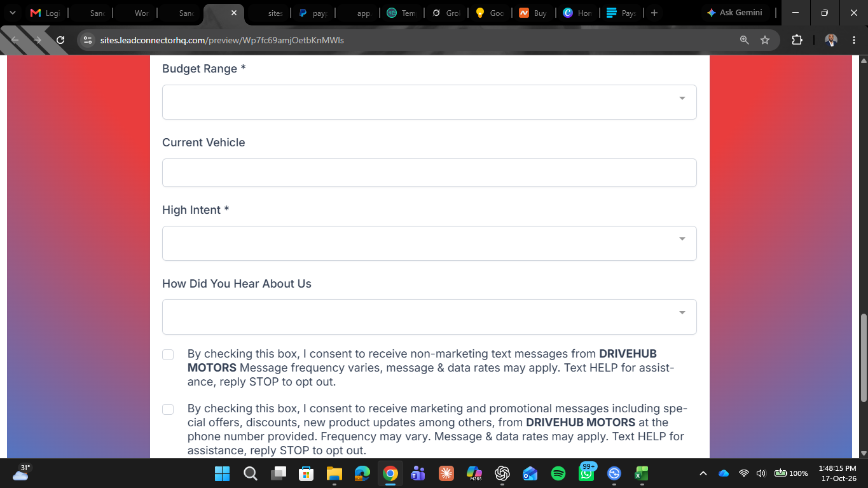Open the clock showing 1:48:15 PM
Image resolution: width=868 pixels, height=488 pixels.
[x=837, y=473]
